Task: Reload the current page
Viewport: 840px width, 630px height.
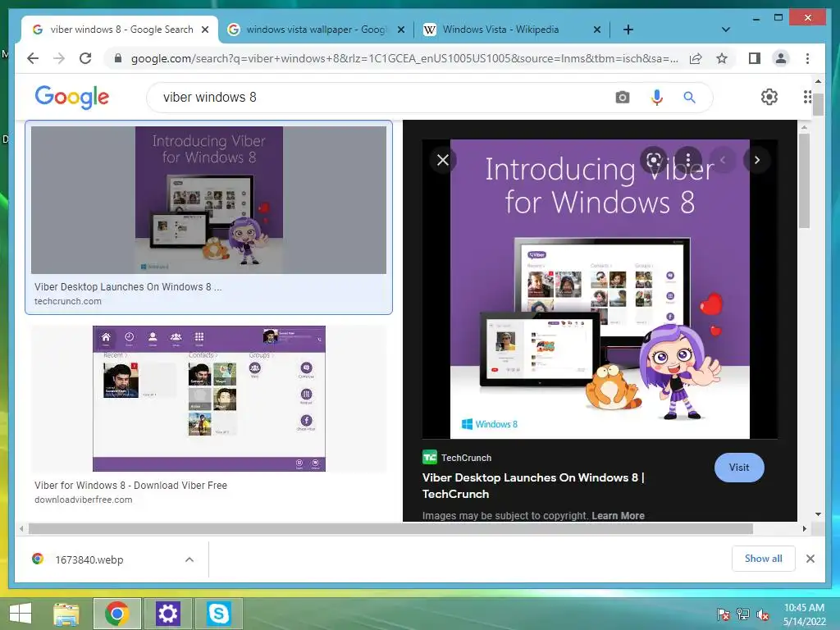Action: (x=85, y=58)
